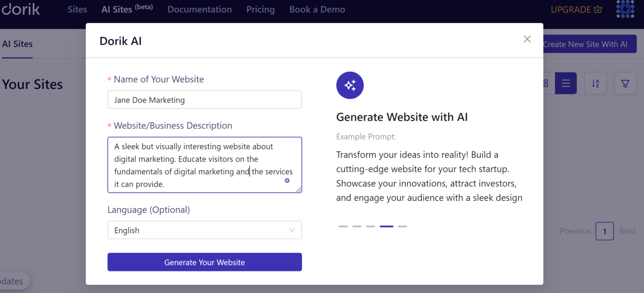Select the first example prompt slide indicator
The image size is (644, 293).
[x=343, y=226]
